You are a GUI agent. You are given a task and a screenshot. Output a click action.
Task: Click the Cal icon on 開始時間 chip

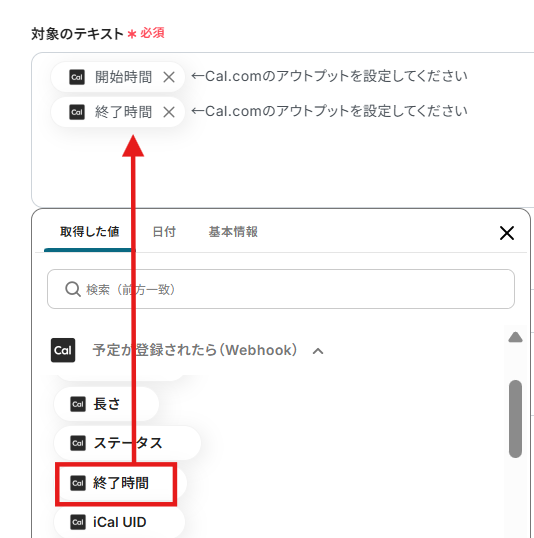pos(77,77)
